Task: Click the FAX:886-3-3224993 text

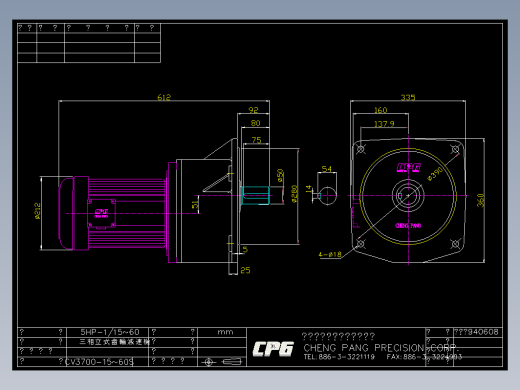Action: click(x=424, y=357)
